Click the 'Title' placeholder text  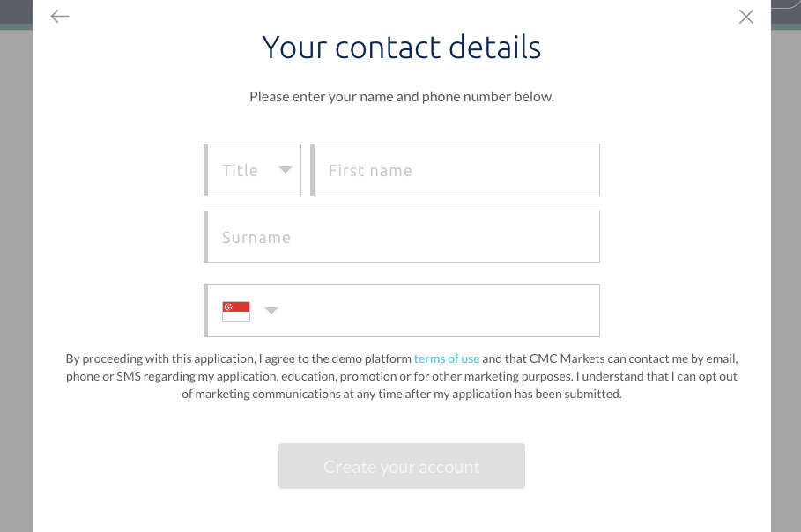point(240,171)
